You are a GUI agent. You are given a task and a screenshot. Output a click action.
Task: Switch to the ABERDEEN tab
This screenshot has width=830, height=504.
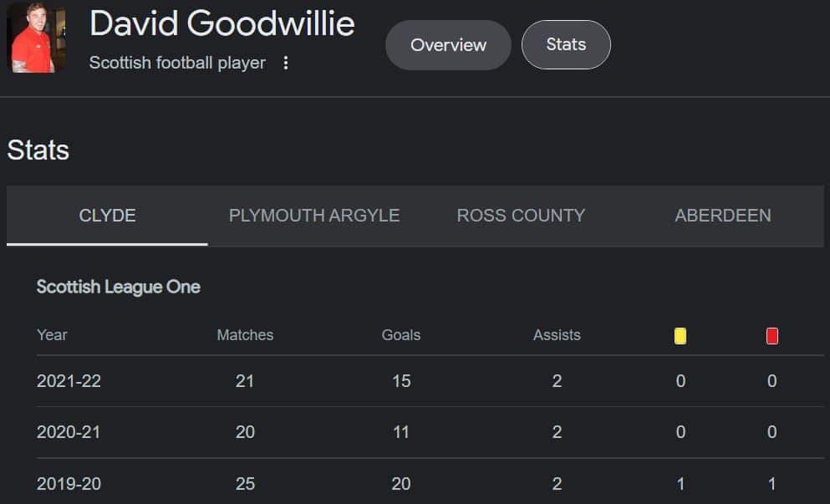[x=722, y=216]
